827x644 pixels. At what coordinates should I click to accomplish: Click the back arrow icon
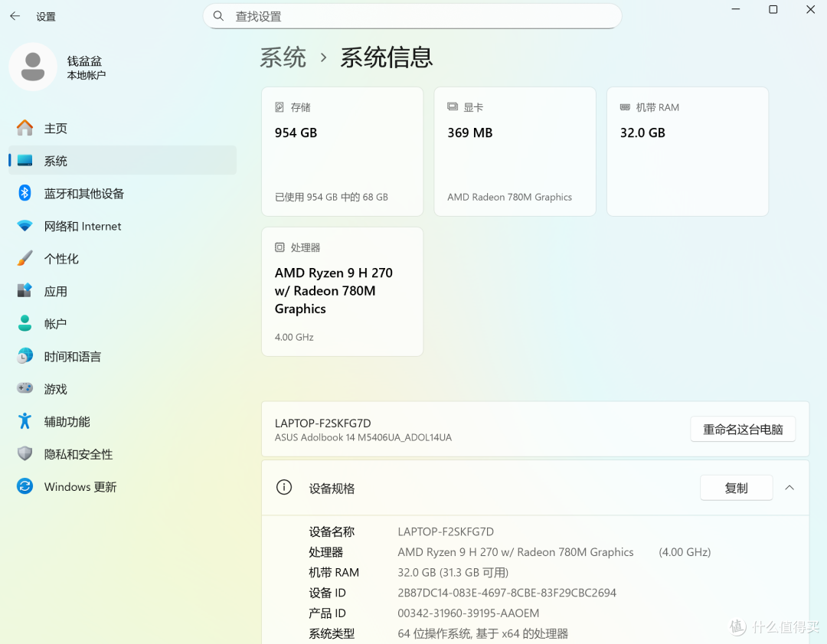(15, 16)
